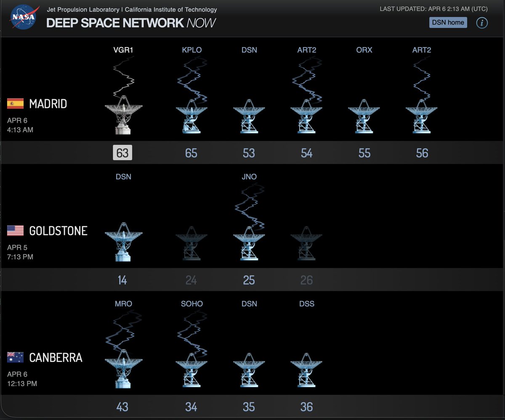This screenshot has height=420, width=505.
Task: Click DSN label above dish 35
Action: pyautogui.click(x=249, y=304)
